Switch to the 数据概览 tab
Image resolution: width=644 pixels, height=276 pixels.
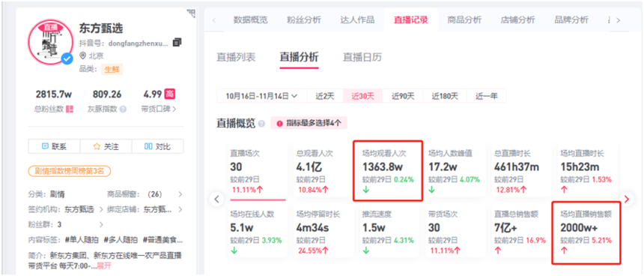point(251,19)
